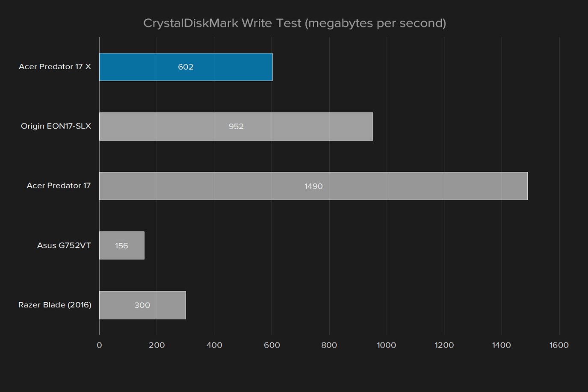This screenshot has height=392, width=588.
Task: Click the Razer Blade (2016) bar
Action: 142,305
